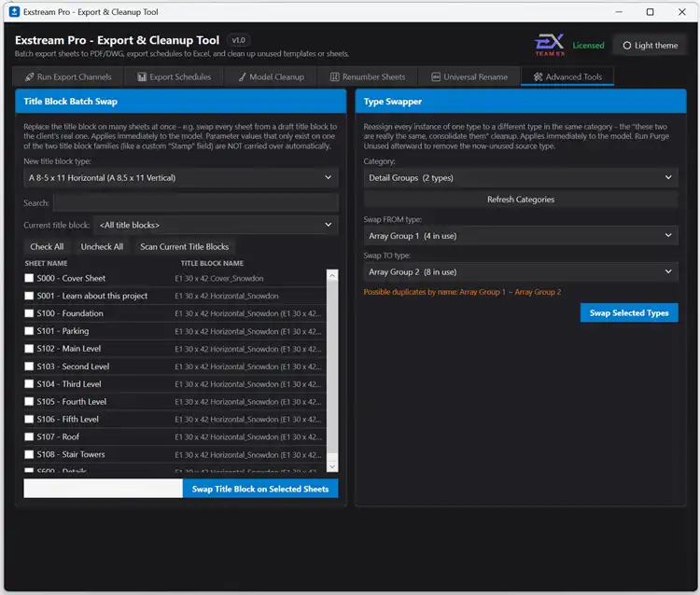Check the S107 - Roof checkbox

pyautogui.click(x=29, y=436)
